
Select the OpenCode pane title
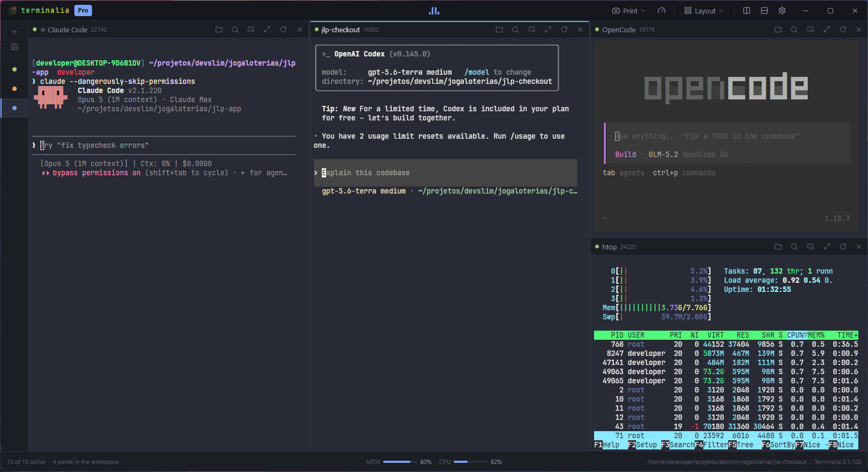[619, 30]
